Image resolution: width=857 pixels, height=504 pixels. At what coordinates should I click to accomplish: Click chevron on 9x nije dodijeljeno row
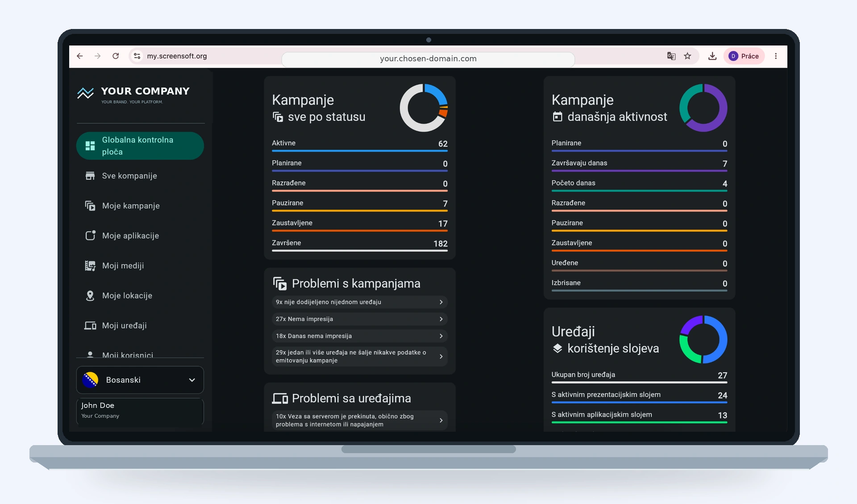point(441,302)
